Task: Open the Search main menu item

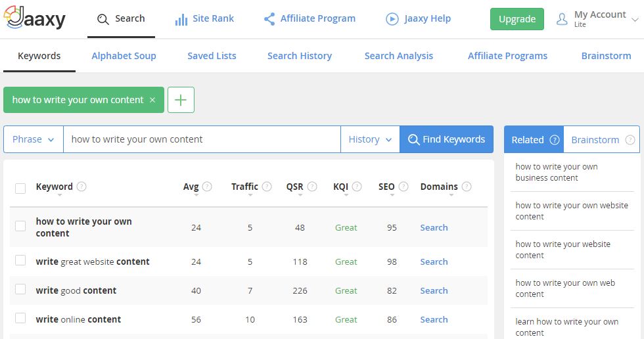Action: pos(121,19)
